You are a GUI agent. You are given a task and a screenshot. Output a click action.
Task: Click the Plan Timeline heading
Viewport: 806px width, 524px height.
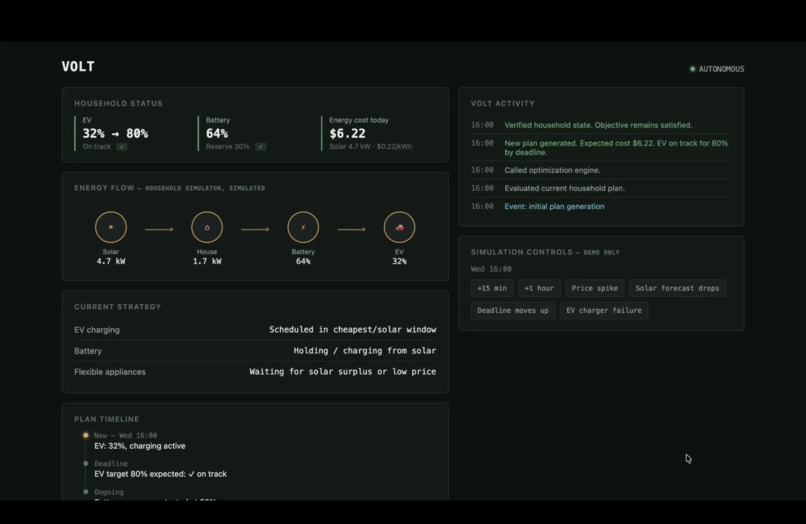point(106,419)
